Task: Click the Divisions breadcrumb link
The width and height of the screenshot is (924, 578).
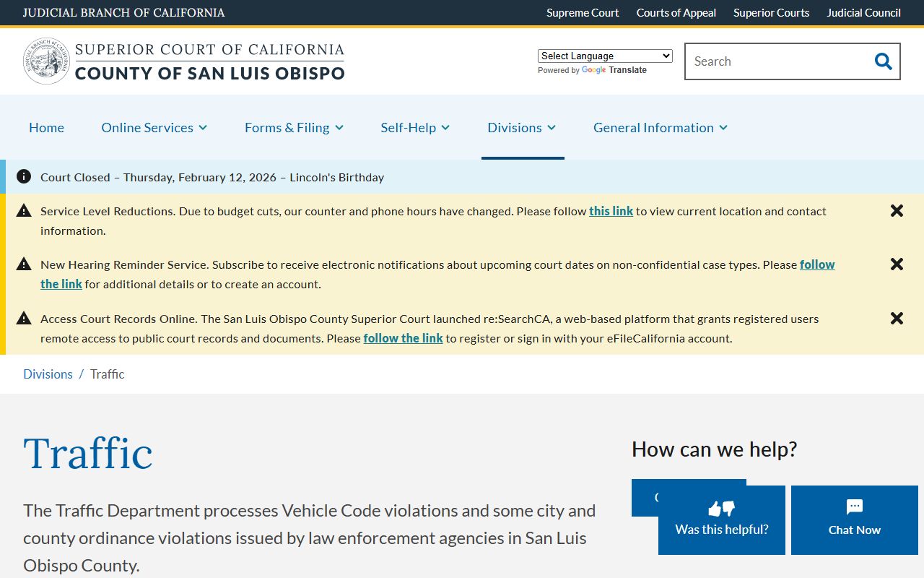Action: [48, 374]
